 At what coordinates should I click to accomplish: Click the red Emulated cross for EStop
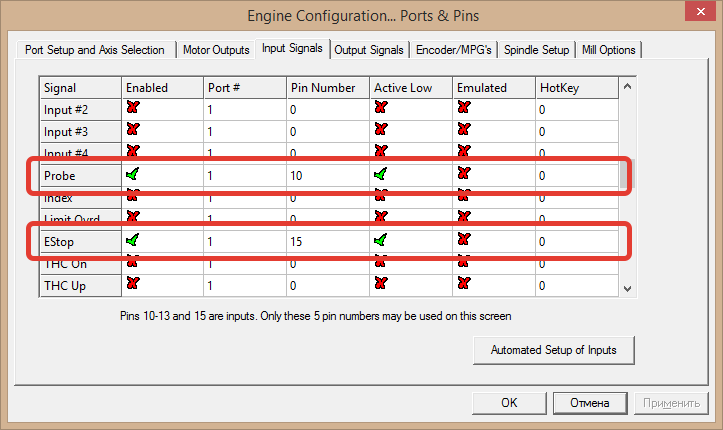point(463,241)
